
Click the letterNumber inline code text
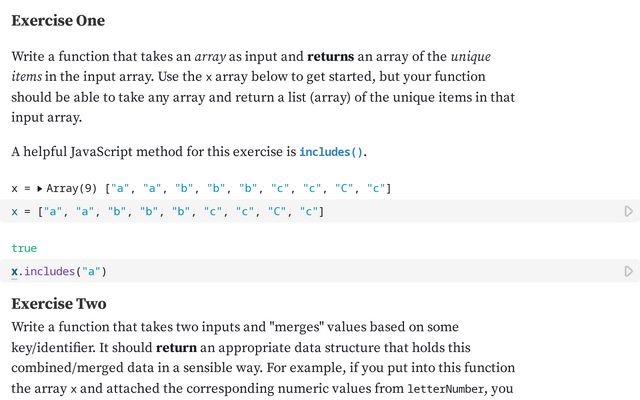pos(445,389)
